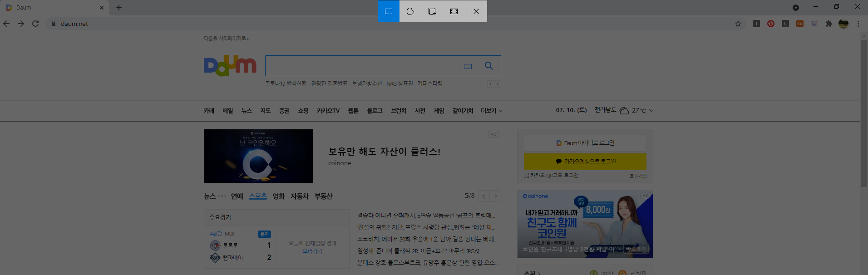Log in with 카카오계정으로 로그인
The image size is (868, 275).
(x=585, y=162)
